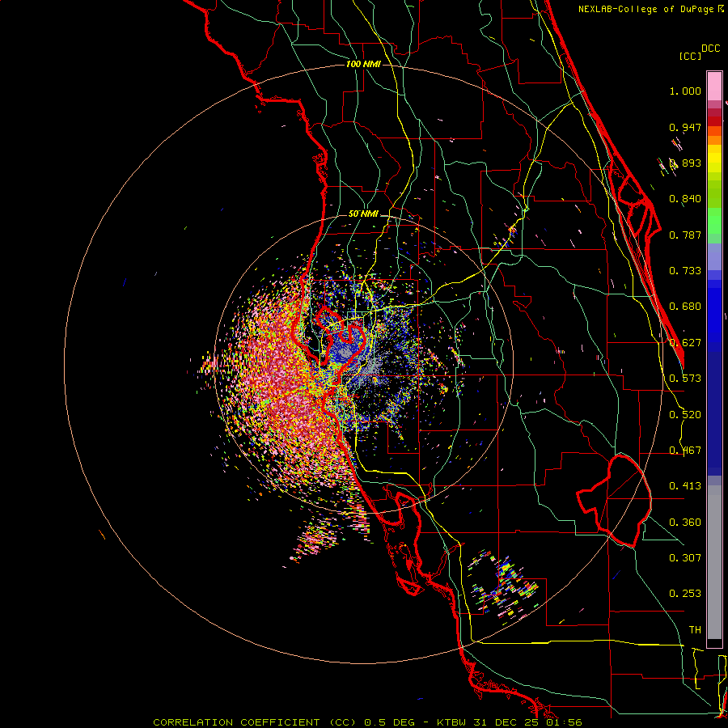Click the [CC] legend unit label

pos(690,56)
